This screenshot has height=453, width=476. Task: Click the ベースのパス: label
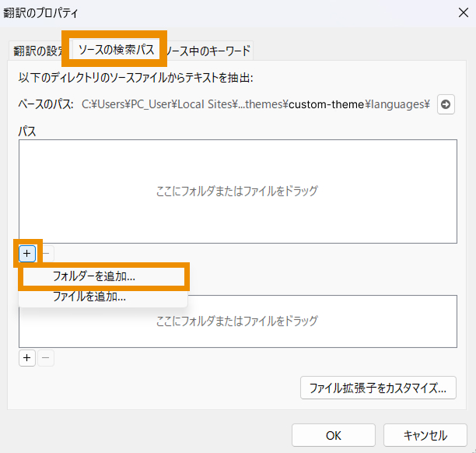point(46,104)
